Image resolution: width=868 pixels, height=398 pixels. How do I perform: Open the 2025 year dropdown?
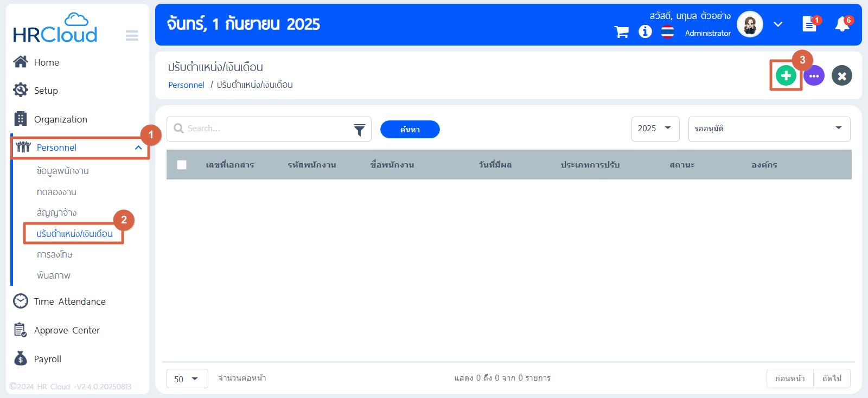(x=655, y=129)
